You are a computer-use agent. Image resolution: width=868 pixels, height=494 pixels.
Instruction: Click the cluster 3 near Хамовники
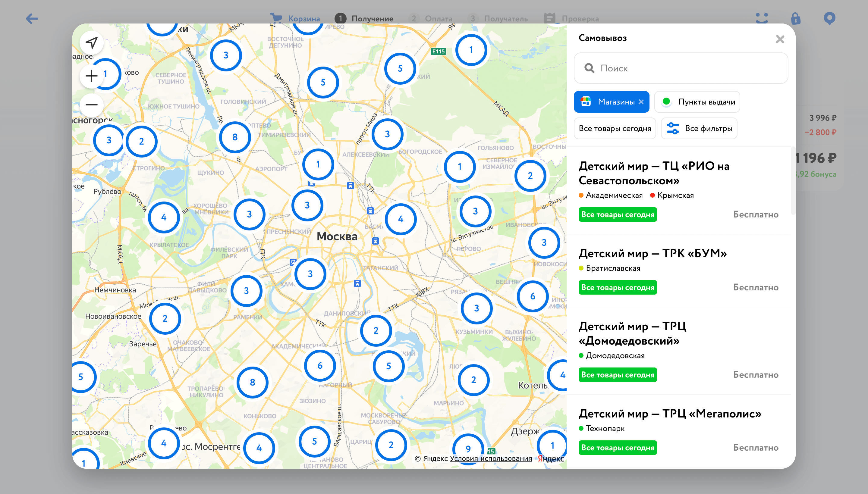click(310, 274)
